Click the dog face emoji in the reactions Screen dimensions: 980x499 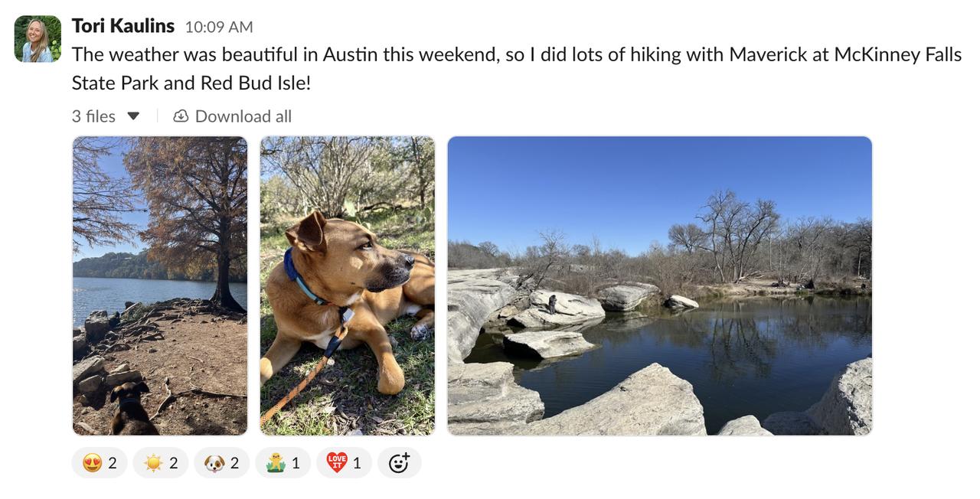pos(214,463)
